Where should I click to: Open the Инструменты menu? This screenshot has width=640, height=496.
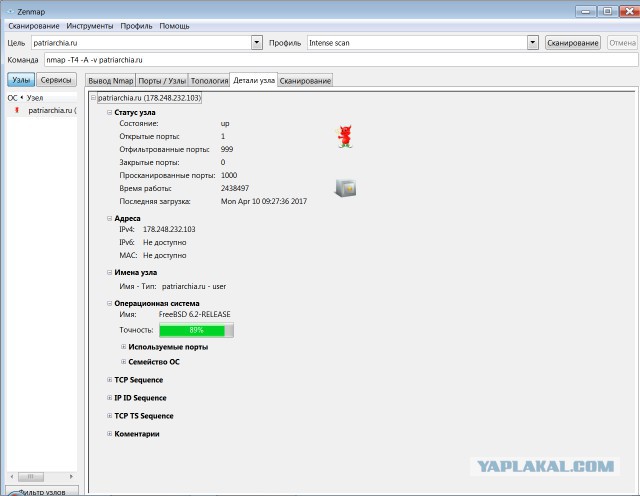coord(90,26)
